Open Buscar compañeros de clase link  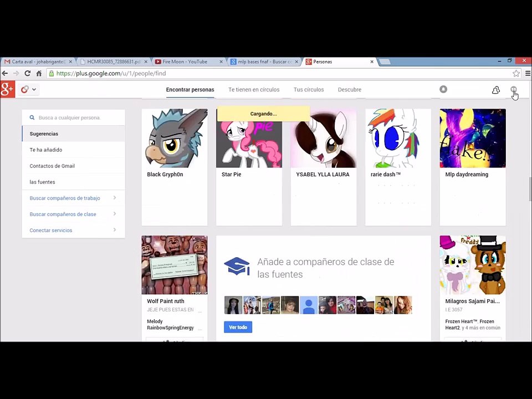point(63,214)
